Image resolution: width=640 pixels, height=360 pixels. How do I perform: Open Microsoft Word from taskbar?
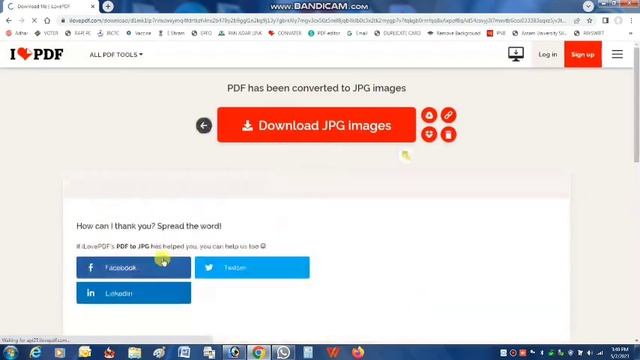click(x=184, y=352)
